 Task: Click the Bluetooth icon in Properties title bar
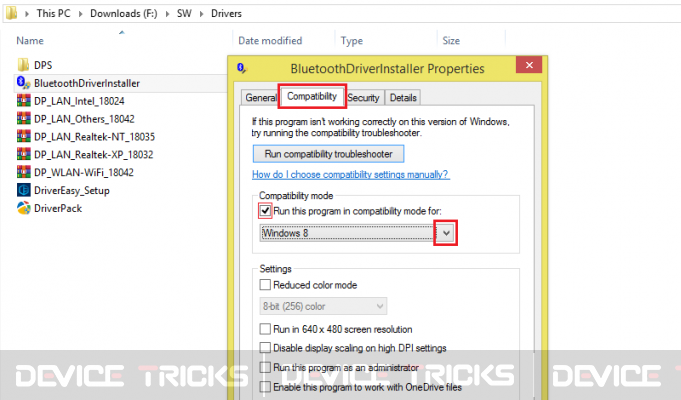tap(241, 68)
